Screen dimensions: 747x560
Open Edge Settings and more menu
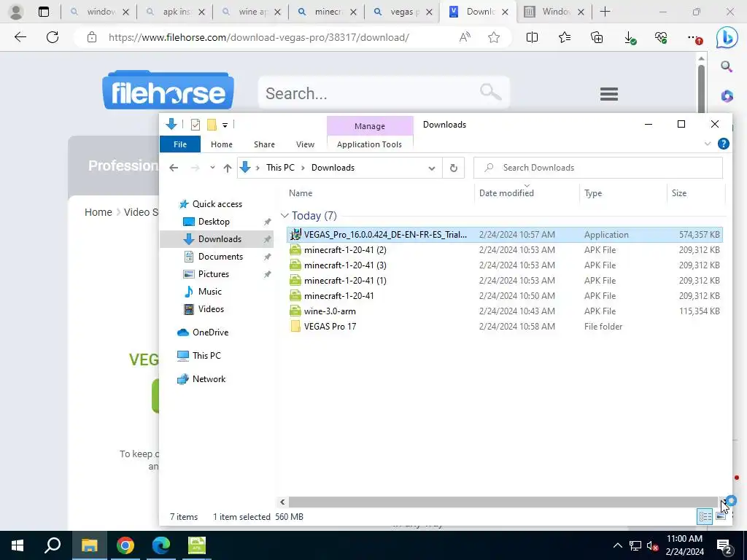(x=694, y=38)
